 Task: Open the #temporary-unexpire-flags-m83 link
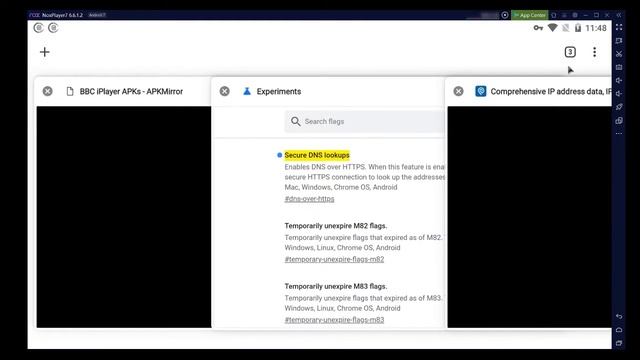334,320
